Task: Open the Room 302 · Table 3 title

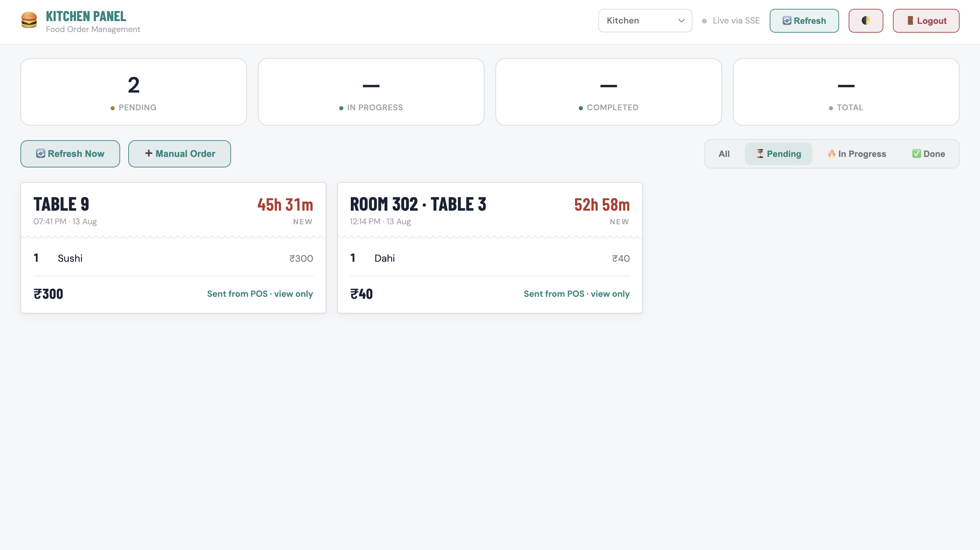Action: coord(418,205)
